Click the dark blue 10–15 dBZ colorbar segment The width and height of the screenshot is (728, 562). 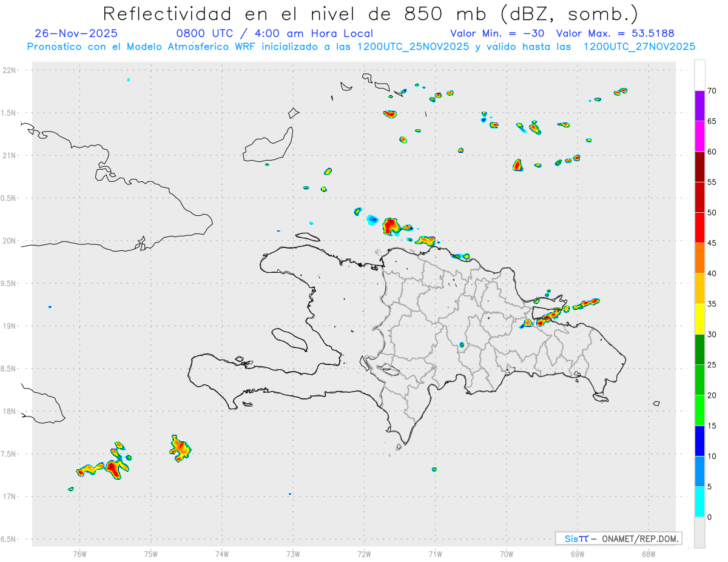point(699,441)
